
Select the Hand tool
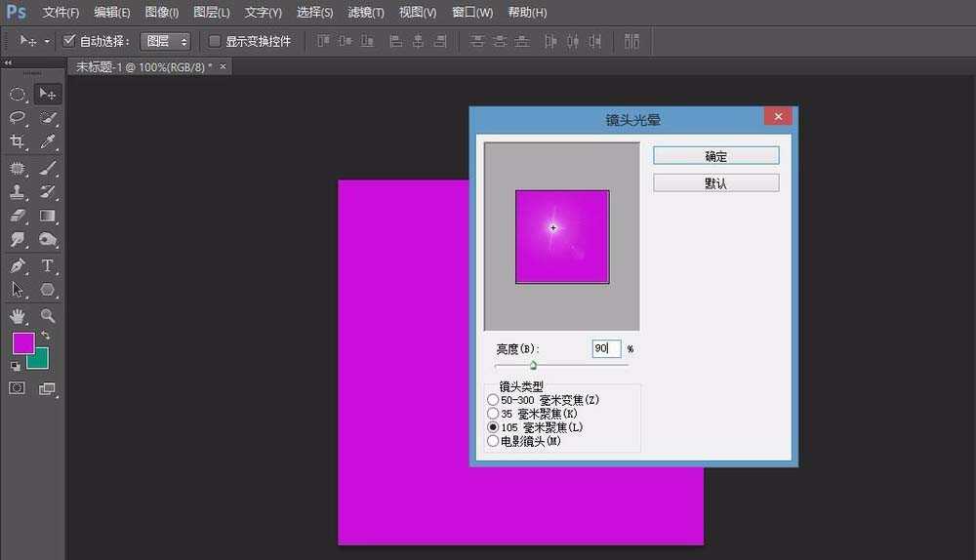[18, 316]
